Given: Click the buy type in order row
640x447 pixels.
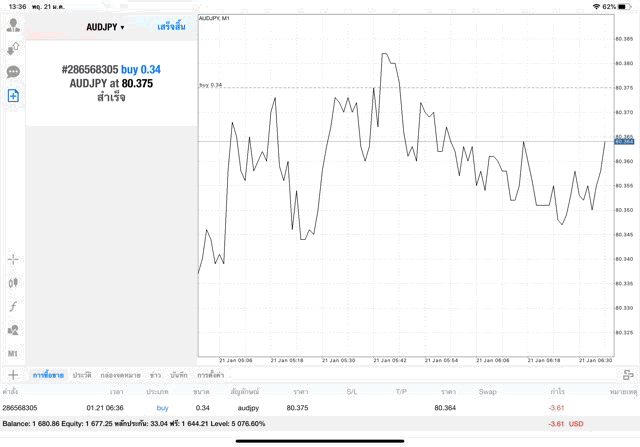Looking at the screenshot, I should [162, 408].
